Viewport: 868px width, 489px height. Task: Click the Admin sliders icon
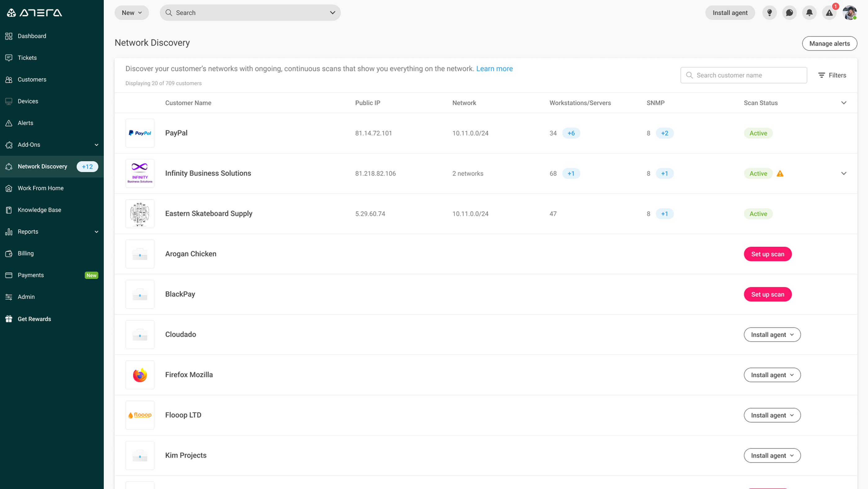click(9, 297)
